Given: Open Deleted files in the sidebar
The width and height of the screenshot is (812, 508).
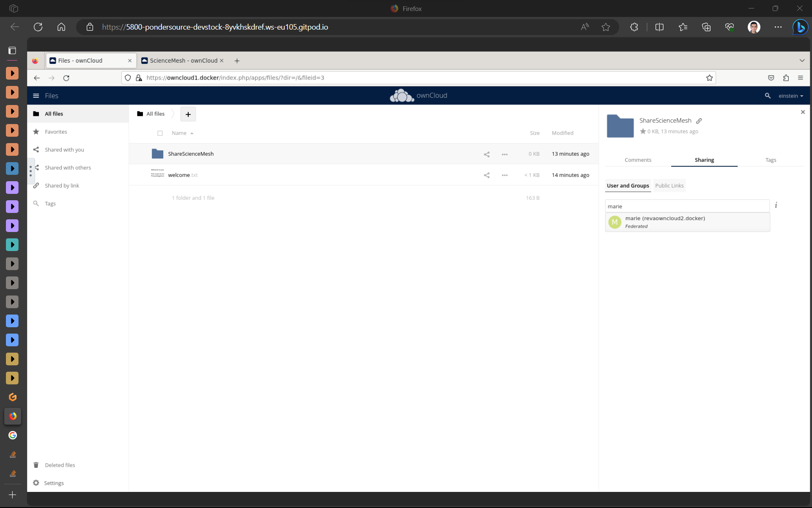Looking at the screenshot, I should click(x=59, y=465).
